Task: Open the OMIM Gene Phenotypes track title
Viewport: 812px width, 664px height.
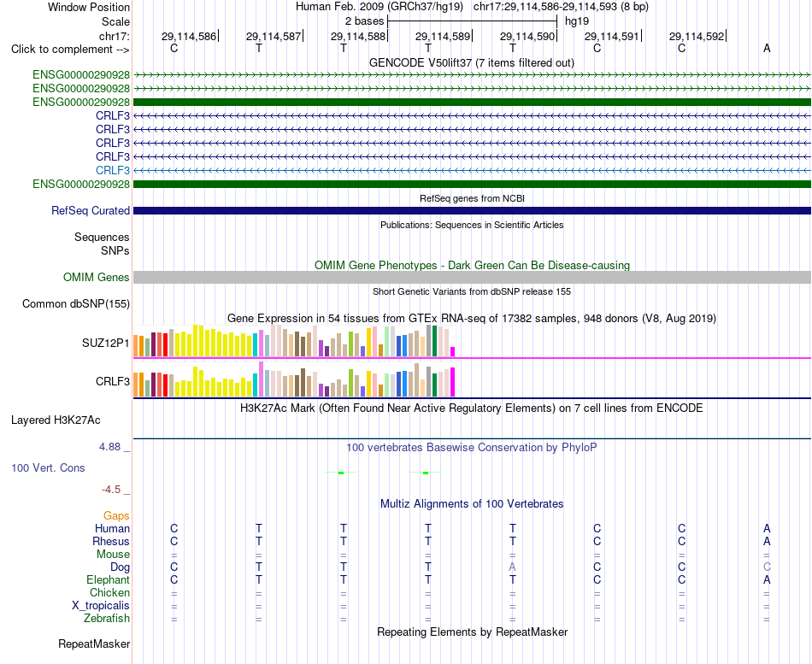Action: (472, 265)
